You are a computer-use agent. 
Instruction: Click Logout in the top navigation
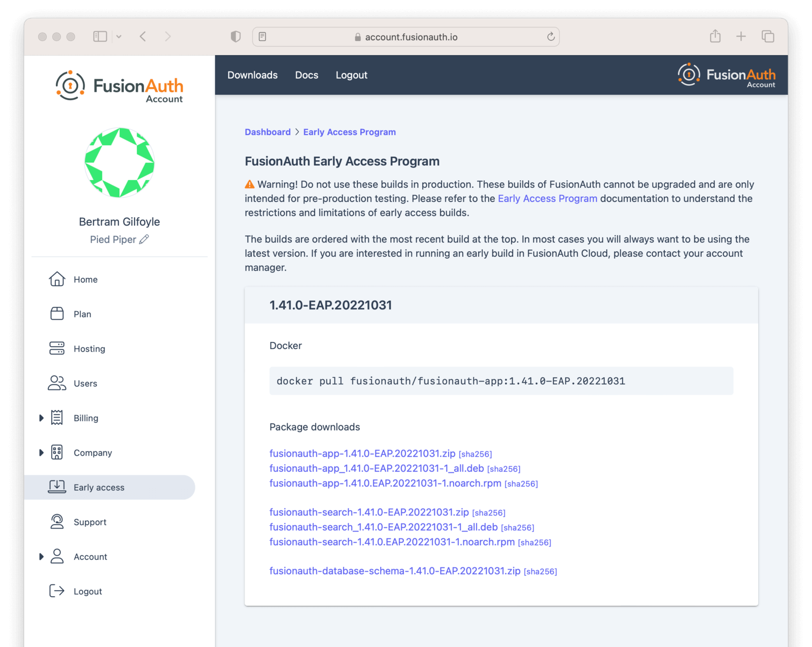[x=351, y=75]
